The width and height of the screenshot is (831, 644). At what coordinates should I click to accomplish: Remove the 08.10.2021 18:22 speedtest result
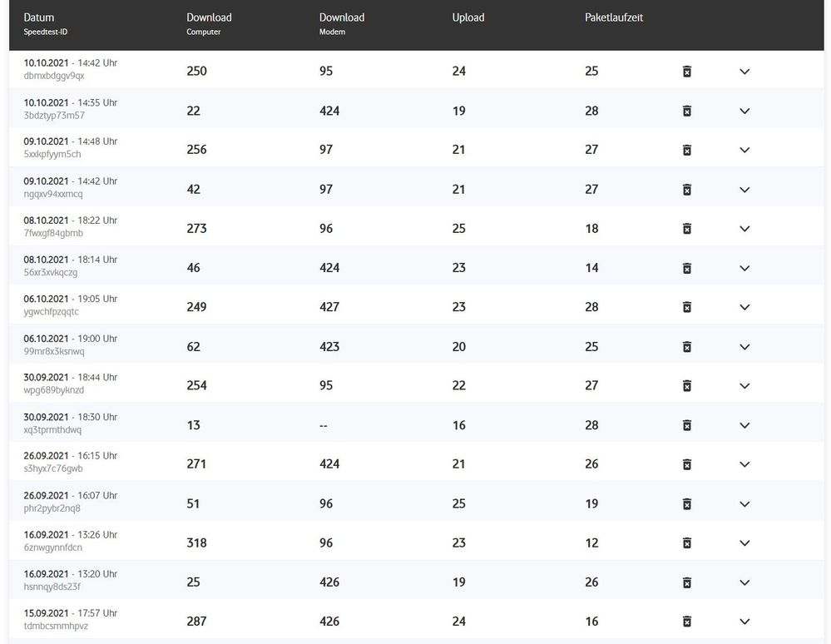[x=687, y=229]
